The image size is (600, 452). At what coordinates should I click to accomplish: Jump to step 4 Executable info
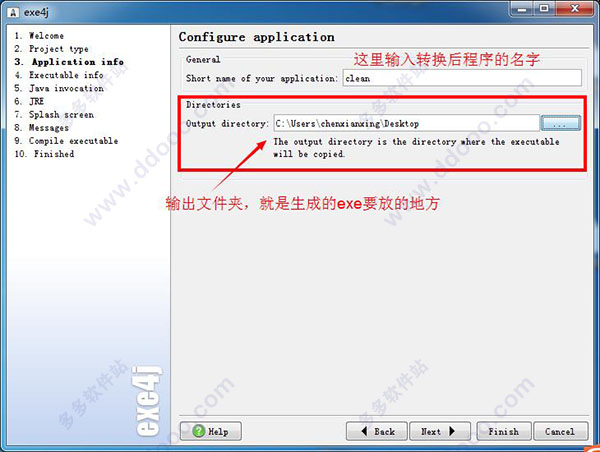[59, 75]
